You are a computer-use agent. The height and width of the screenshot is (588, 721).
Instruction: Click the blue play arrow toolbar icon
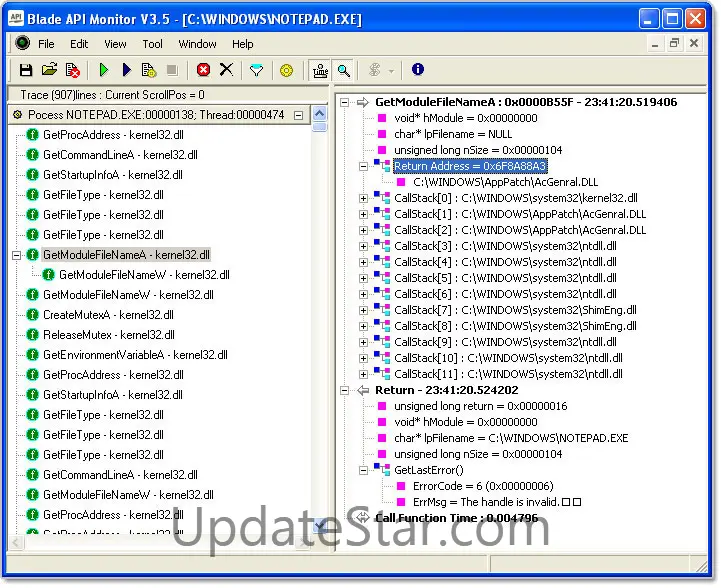[127, 70]
